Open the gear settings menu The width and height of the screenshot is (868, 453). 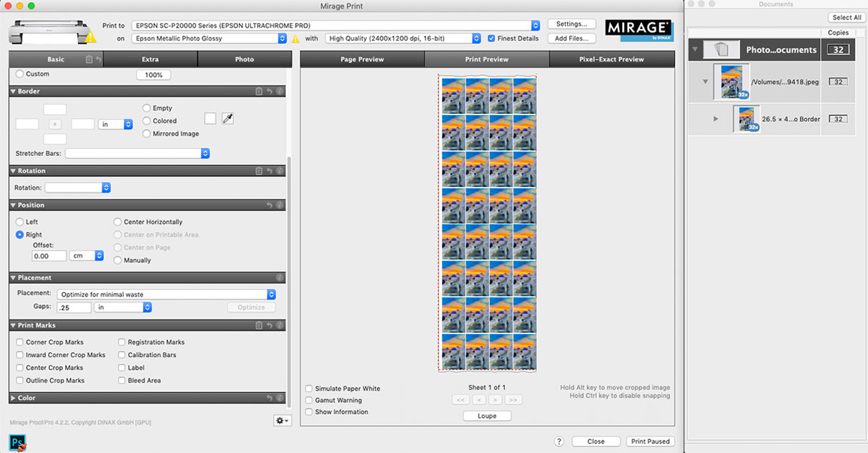[282, 421]
